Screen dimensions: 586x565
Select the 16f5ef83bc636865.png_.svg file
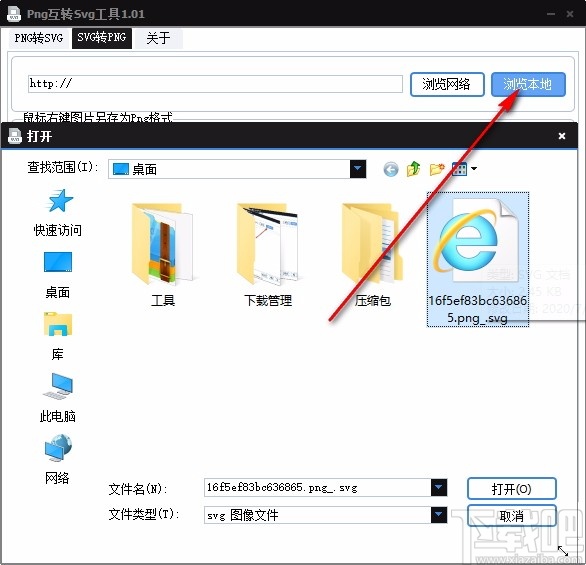pyautogui.click(x=478, y=259)
